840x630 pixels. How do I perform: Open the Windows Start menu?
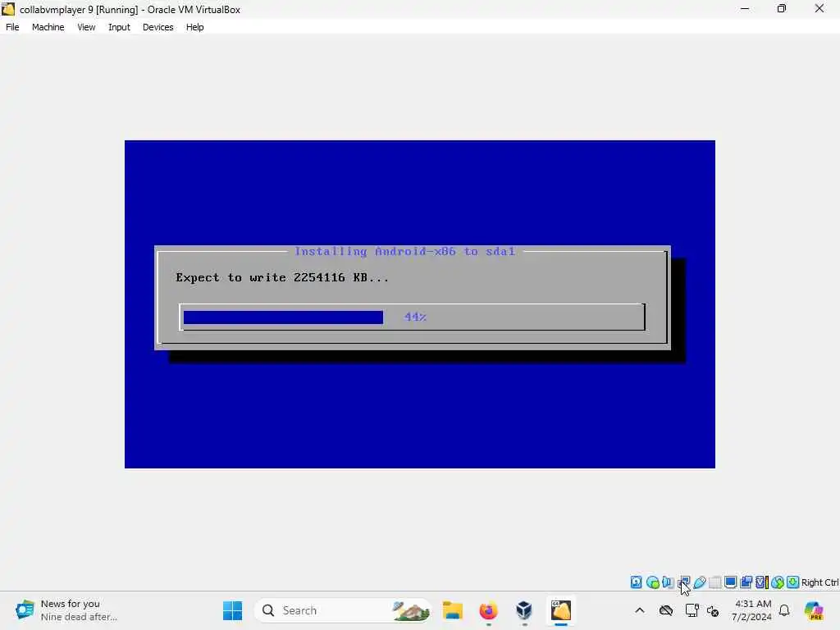[x=232, y=610]
